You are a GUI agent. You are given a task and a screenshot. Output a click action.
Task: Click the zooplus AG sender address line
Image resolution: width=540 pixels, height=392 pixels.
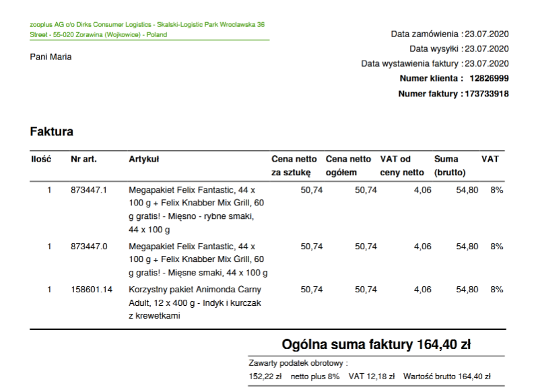pyautogui.click(x=147, y=30)
